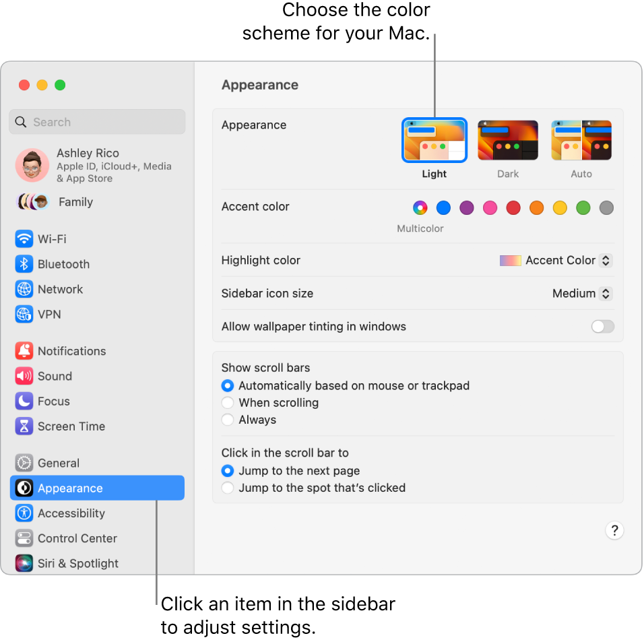Screen dimensions: 644x644
Task: Select the Wi-Fi sidebar icon
Action: pyautogui.click(x=24, y=239)
